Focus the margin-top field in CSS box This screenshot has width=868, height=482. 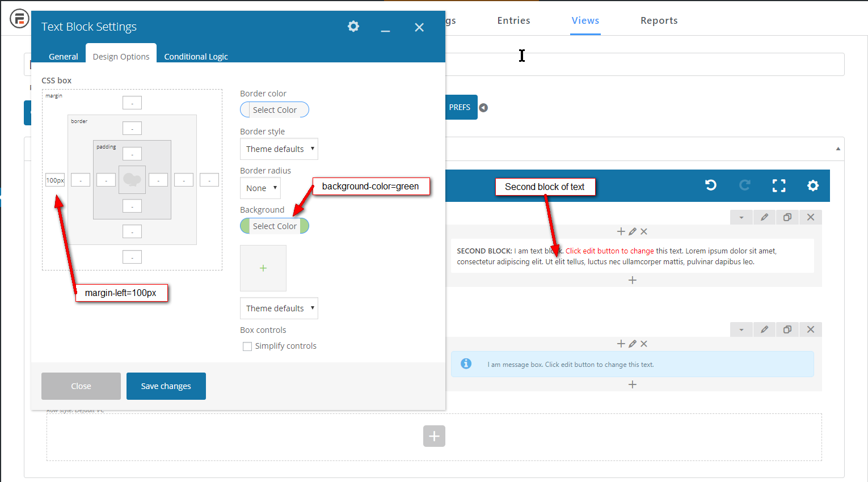tap(132, 103)
